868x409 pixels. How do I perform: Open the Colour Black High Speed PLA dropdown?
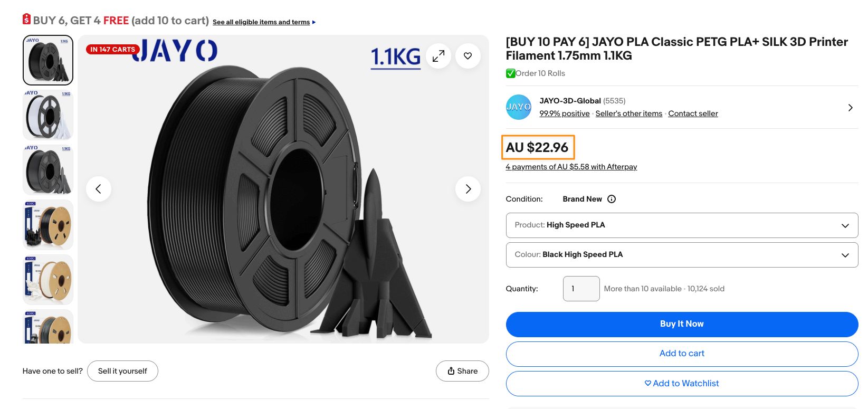tap(681, 254)
